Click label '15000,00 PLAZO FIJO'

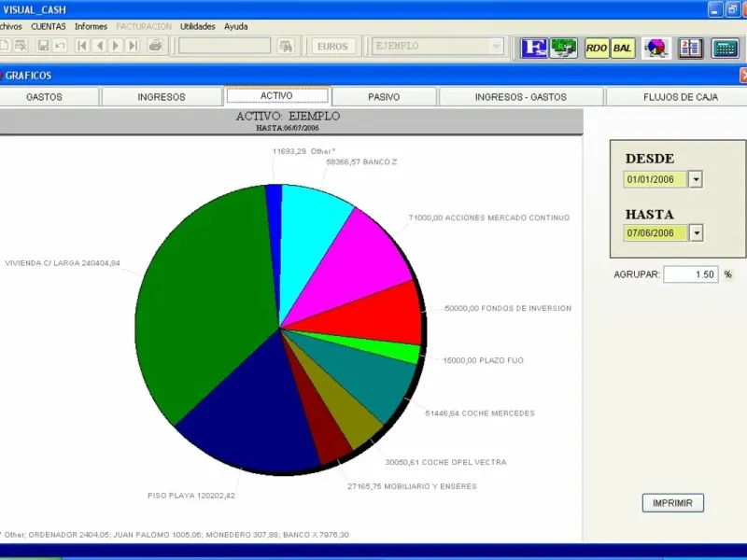point(483,360)
